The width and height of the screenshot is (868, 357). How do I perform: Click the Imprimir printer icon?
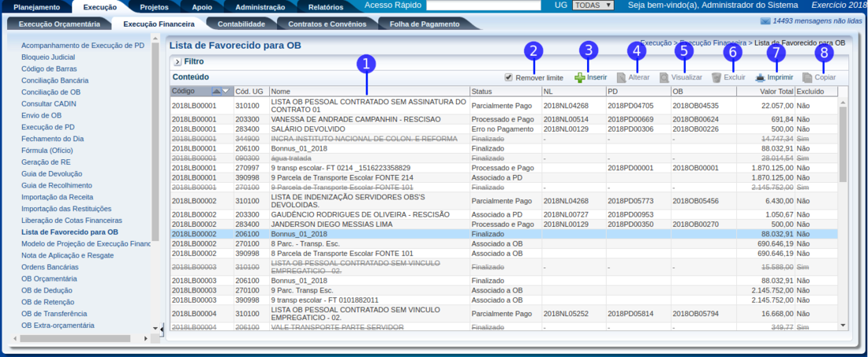click(761, 78)
